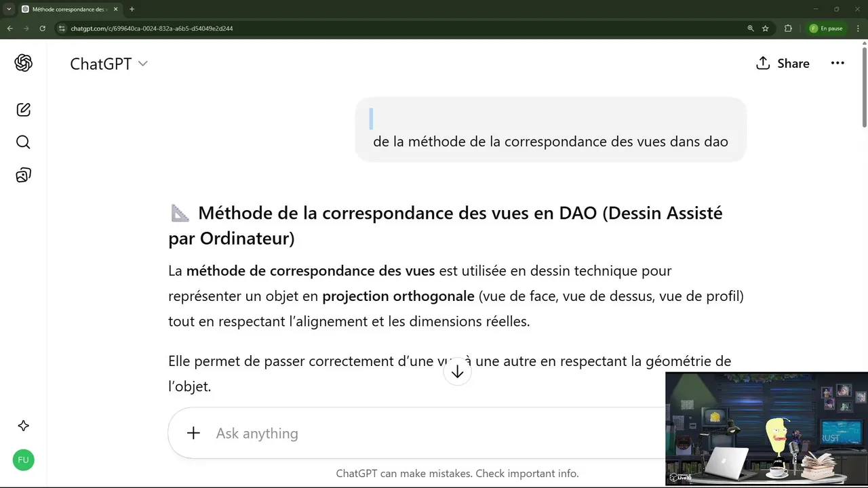The height and width of the screenshot is (488, 868).
Task: Open the browser zoom magnifier icon
Action: point(751,28)
